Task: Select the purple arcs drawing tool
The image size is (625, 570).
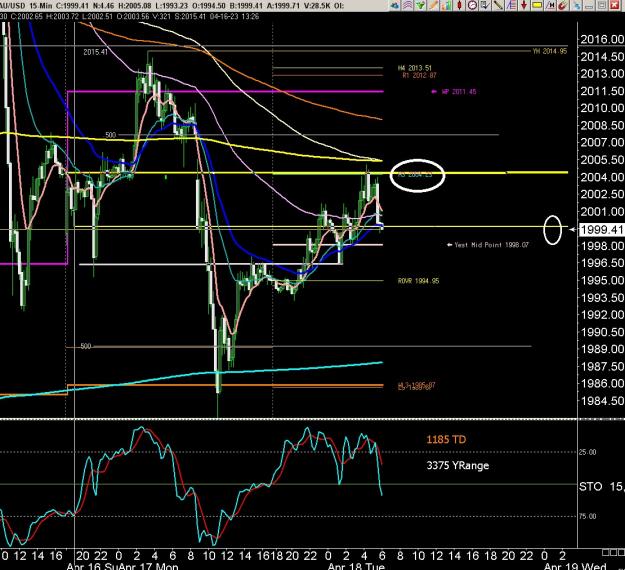Action: click(x=407, y=6)
